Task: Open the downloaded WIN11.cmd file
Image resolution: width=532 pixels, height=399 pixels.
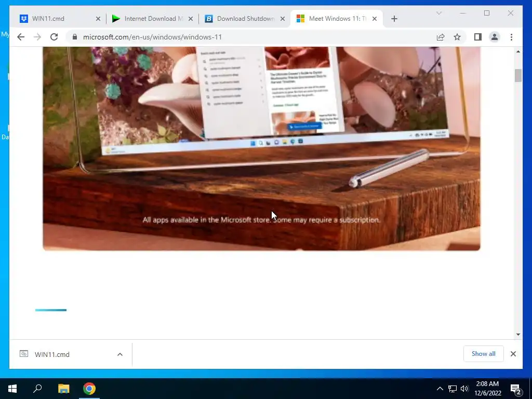Action: click(52, 354)
